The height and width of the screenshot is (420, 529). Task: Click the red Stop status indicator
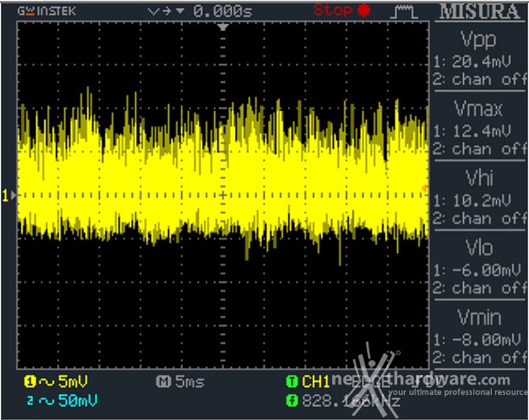[x=342, y=10]
